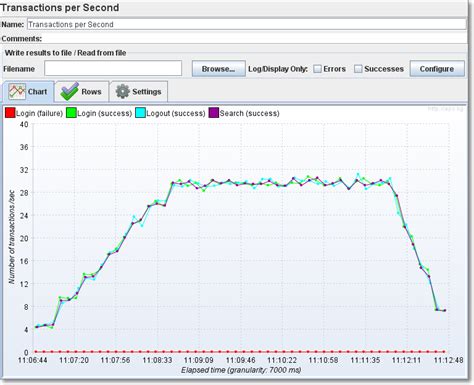474x385 pixels.
Task: Click the green checkmark Rows icon
Action: [69, 91]
